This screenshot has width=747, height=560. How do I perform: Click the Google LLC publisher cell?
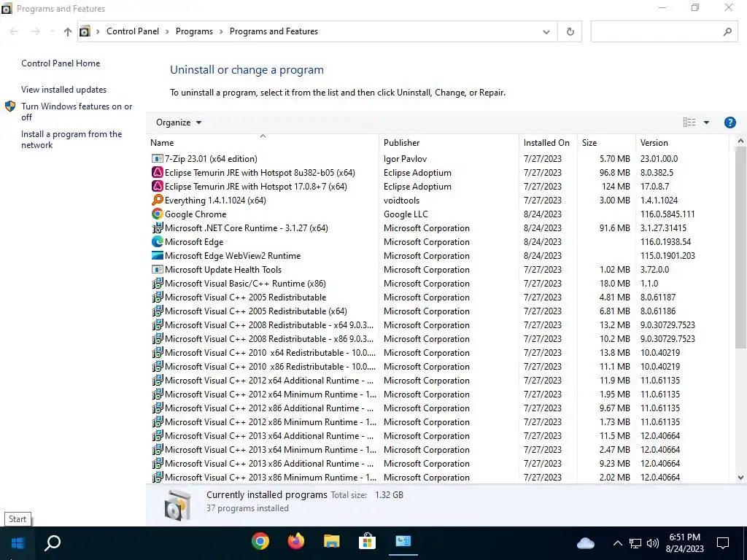[x=406, y=214]
